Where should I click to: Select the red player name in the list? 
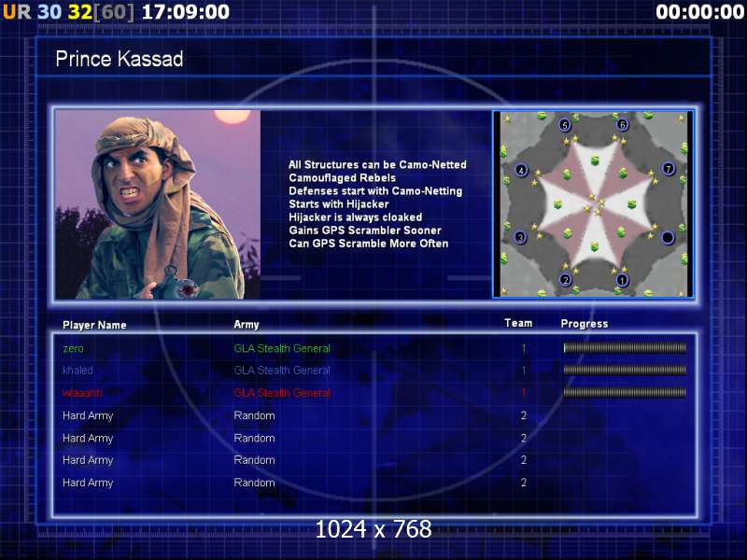coord(82,393)
